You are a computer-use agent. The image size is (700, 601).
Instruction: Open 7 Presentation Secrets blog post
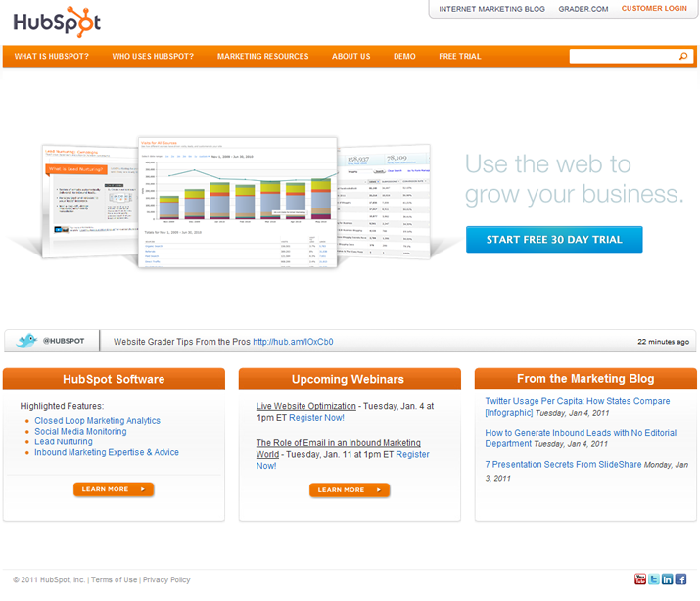click(563, 465)
